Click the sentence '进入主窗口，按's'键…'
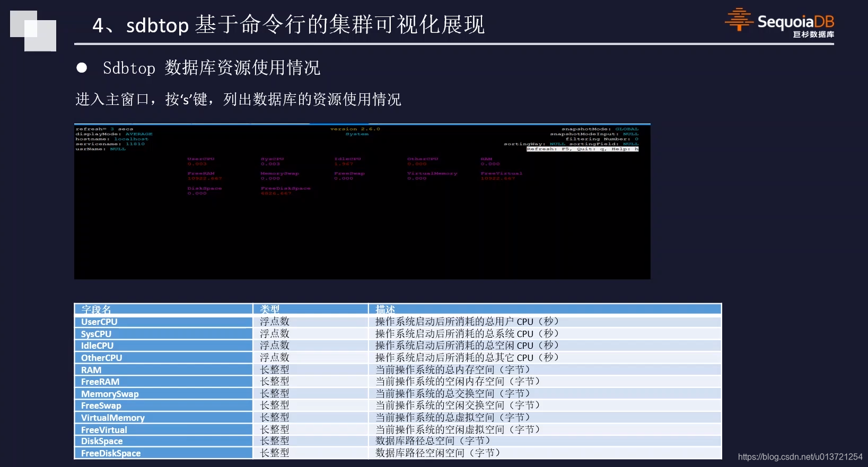The height and width of the screenshot is (467, 868). 238,99
